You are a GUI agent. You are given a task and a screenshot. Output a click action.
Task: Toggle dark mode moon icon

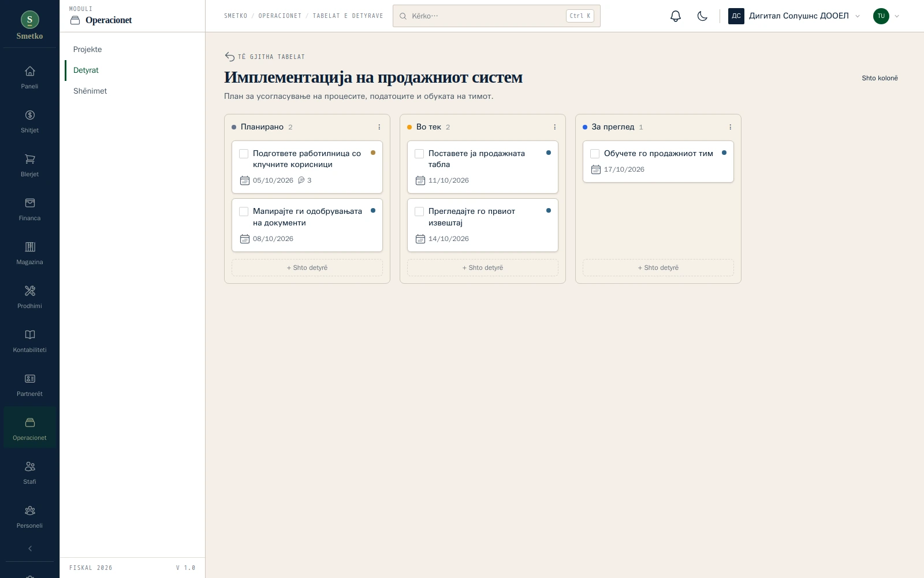pos(702,16)
